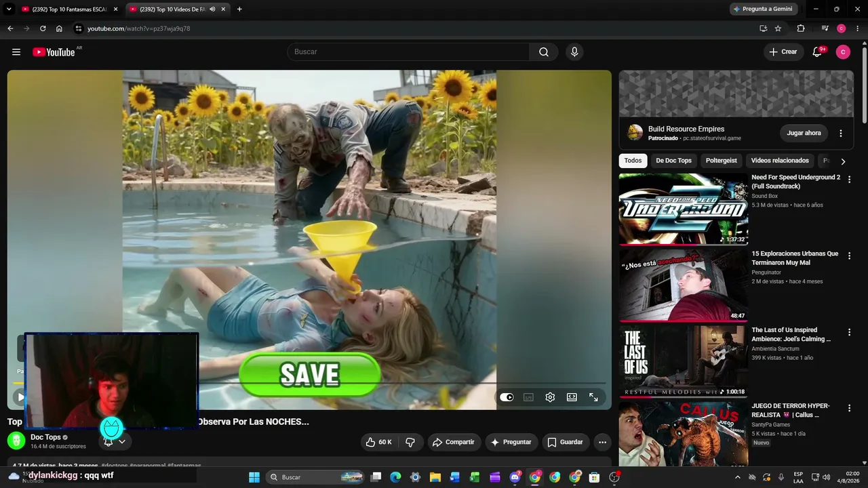
Task: Show hidden system tray icons
Action: coord(738,477)
